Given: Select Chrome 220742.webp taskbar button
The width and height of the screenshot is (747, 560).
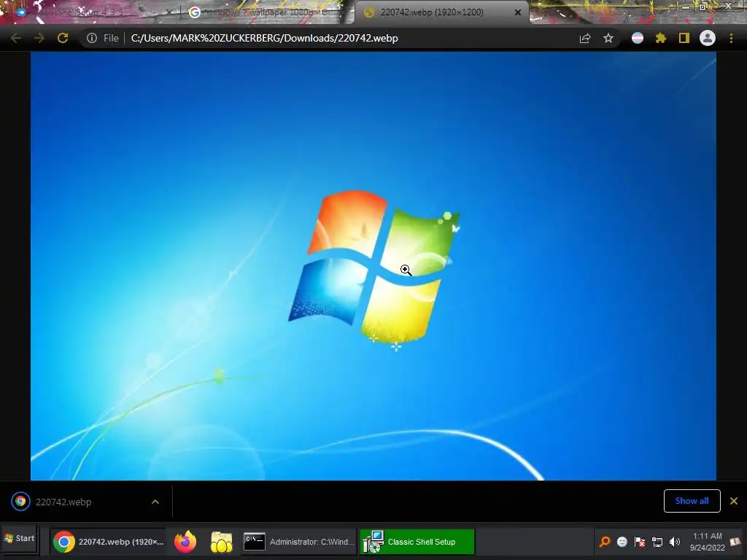Looking at the screenshot, I should pos(109,542).
